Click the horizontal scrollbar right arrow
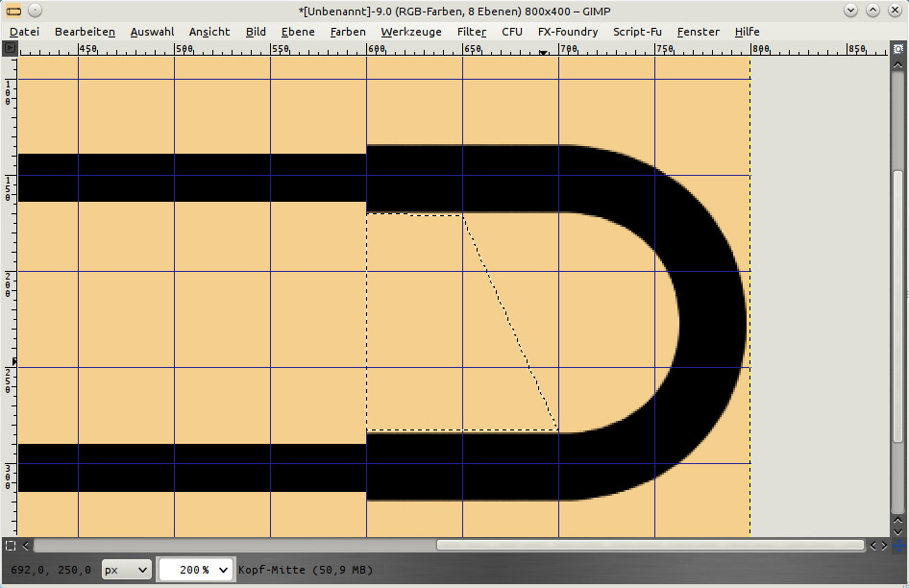 [x=884, y=545]
